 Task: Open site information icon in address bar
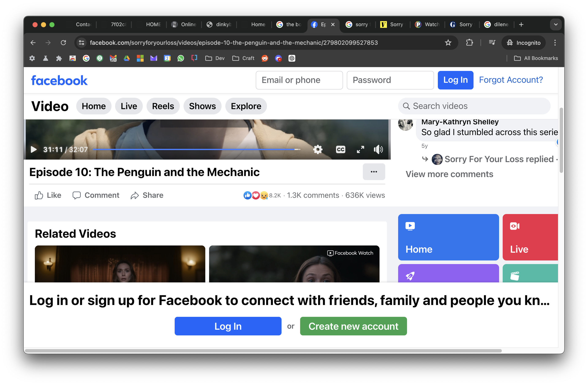(82, 43)
